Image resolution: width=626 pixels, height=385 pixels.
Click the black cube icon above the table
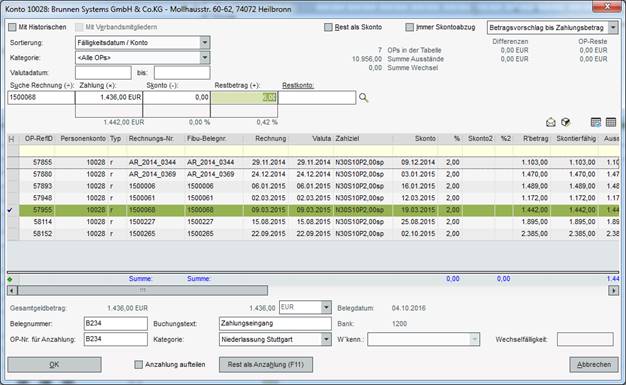tap(565, 122)
